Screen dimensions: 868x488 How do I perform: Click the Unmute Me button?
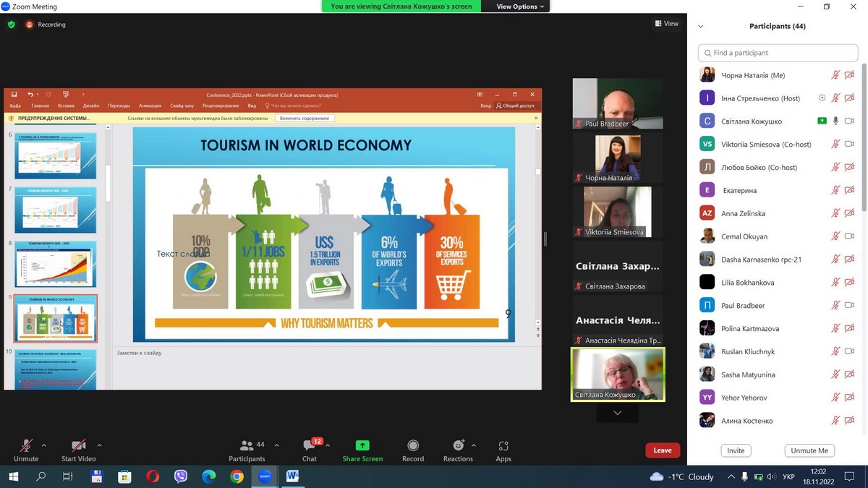(809, 450)
